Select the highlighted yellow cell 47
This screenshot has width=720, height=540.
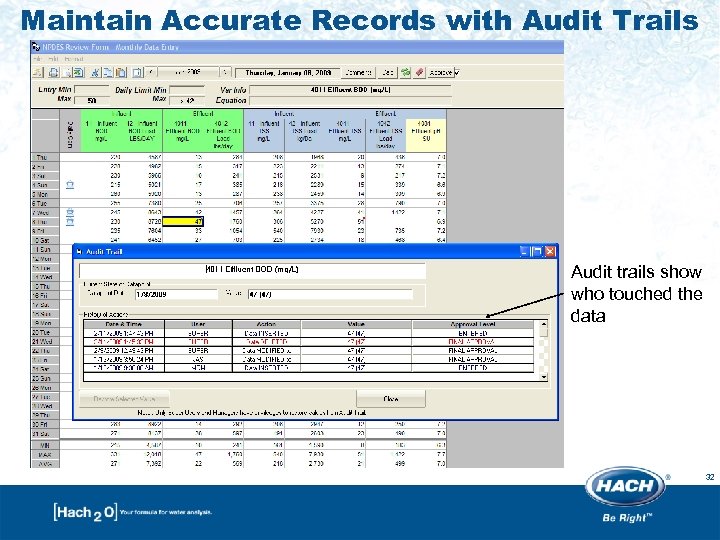click(x=183, y=222)
